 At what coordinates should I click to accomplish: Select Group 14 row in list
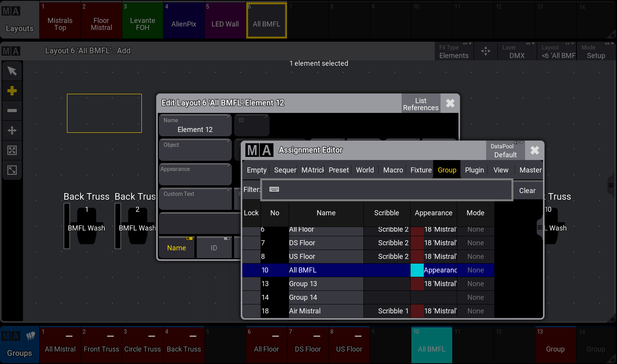point(368,297)
